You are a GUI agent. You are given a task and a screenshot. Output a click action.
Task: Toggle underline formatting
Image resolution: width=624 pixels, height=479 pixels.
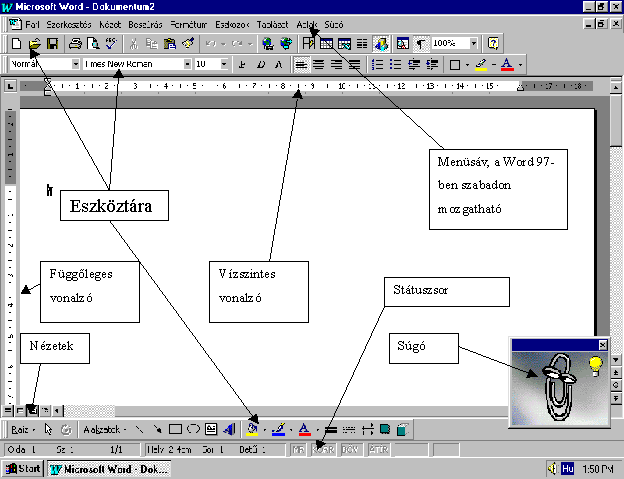click(279, 64)
